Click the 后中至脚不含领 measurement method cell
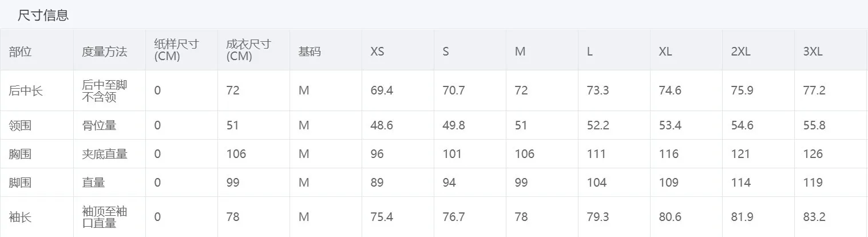The width and height of the screenshot is (868, 237). [104, 90]
